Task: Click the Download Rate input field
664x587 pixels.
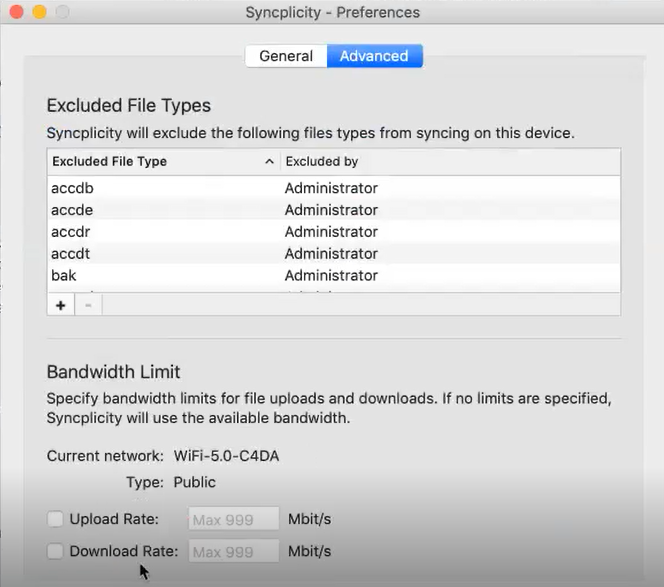Action: [x=234, y=551]
